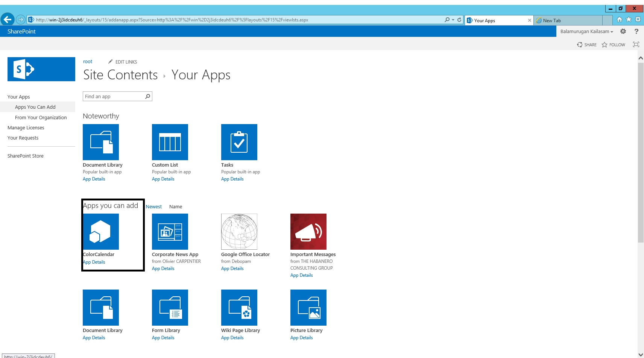Click the scrollbar up arrow
644x358 pixels.
coord(641,58)
